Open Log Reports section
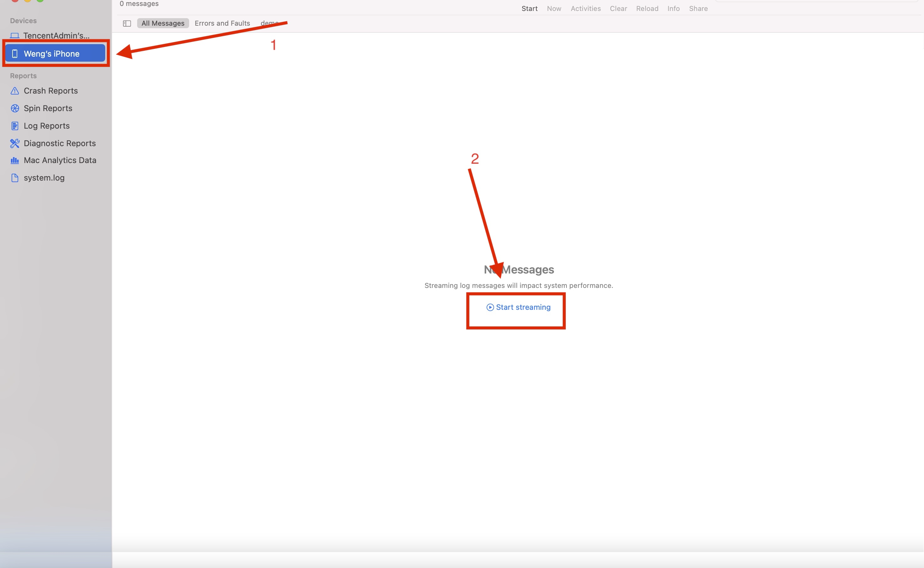 point(46,125)
